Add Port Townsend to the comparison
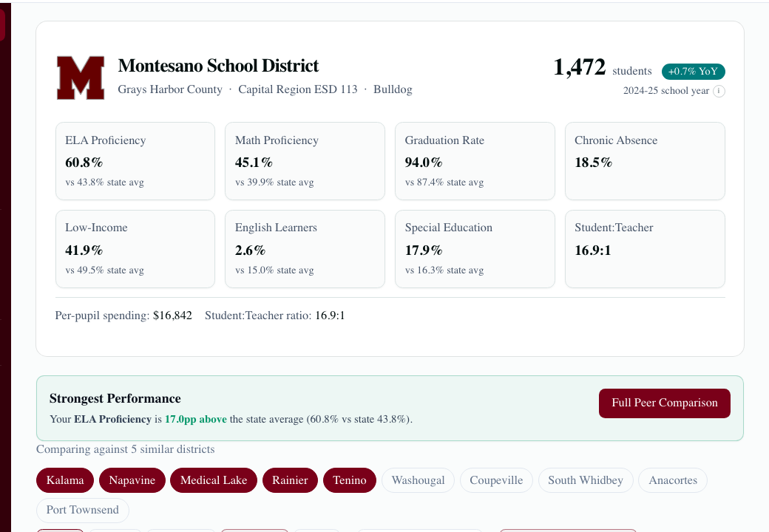The width and height of the screenshot is (769, 532). 82,510
